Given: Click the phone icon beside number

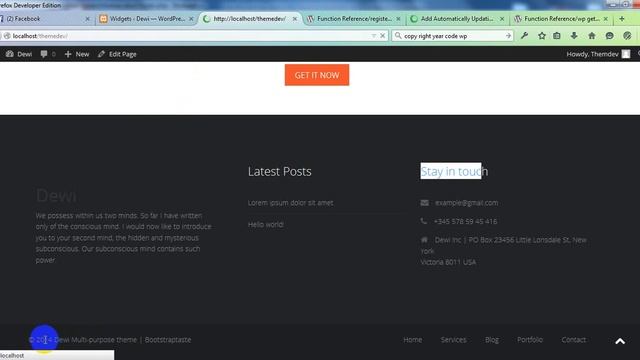Looking at the screenshot, I should click(x=424, y=221).
